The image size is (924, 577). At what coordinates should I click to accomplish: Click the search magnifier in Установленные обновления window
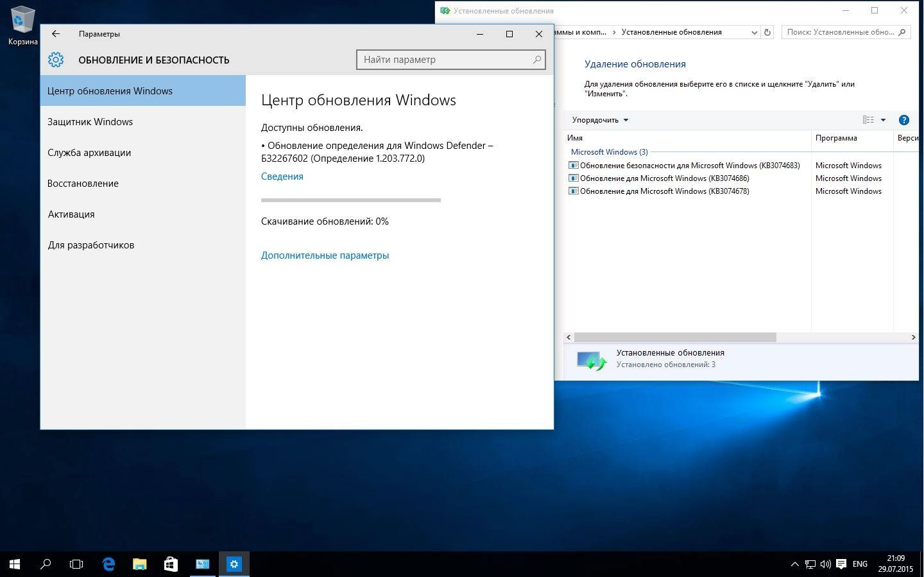[x=902, y=32]
